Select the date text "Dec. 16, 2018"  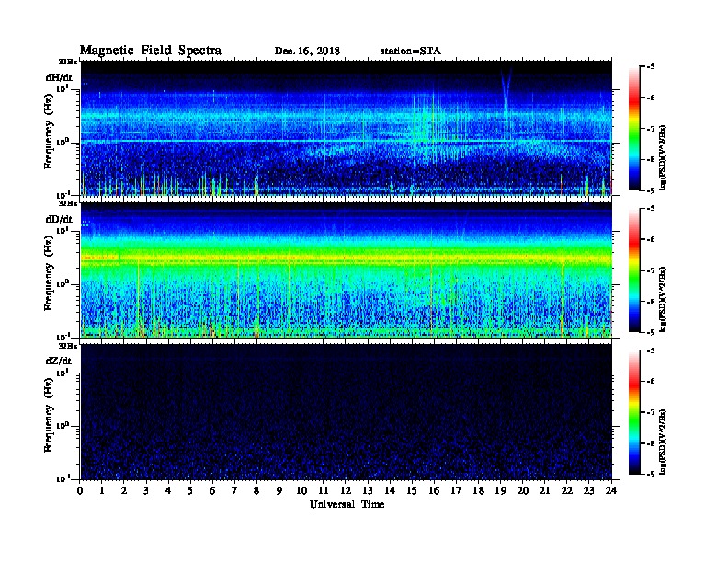coord(307,52)
